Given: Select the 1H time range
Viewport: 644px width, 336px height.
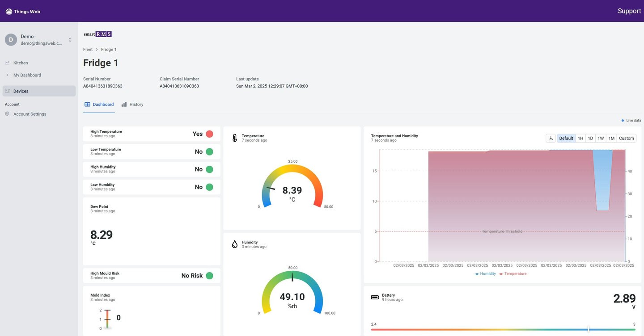Looking at the screenshot, I should tap(580, 139).
